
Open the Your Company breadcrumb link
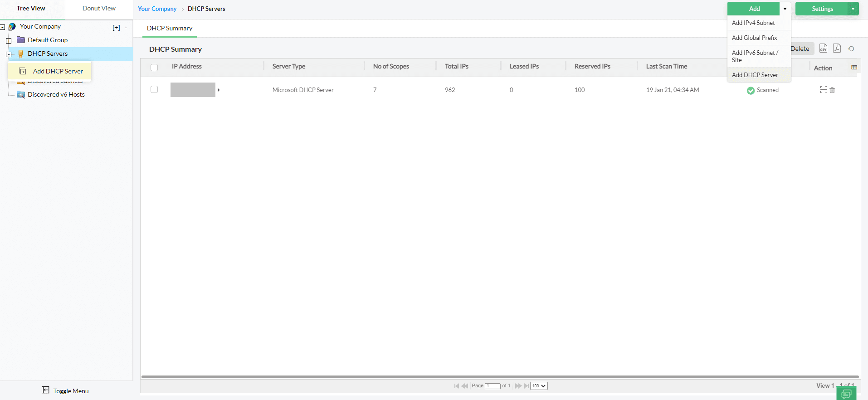pos(157,9)
